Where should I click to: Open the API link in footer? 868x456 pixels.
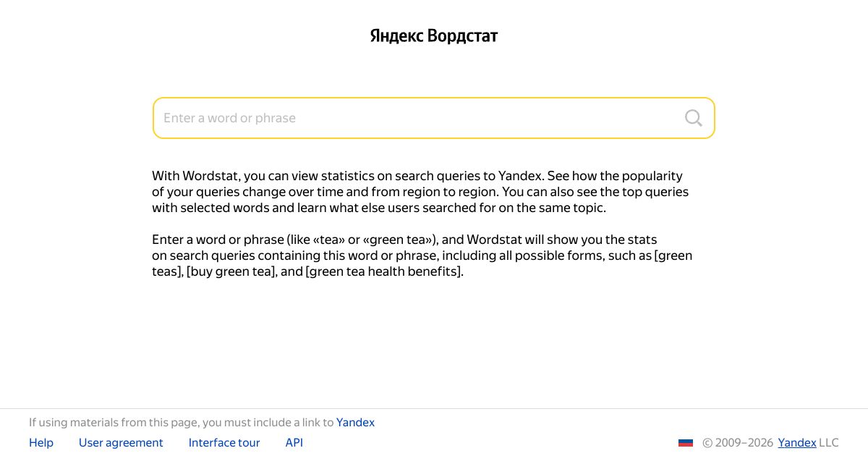(294, 443)
